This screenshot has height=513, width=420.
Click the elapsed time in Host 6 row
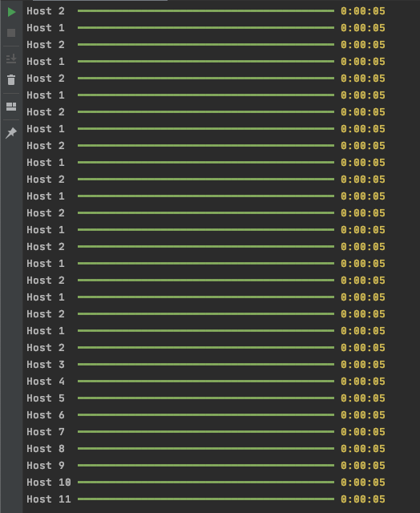363,415
